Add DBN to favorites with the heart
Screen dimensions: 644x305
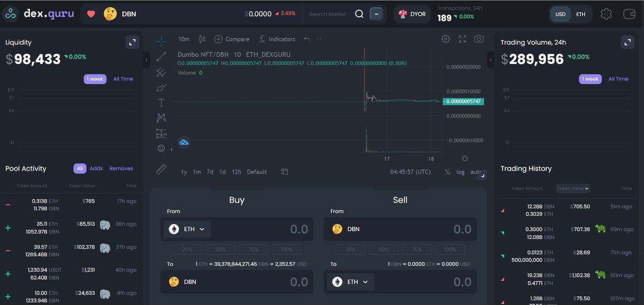coord(91,14)
